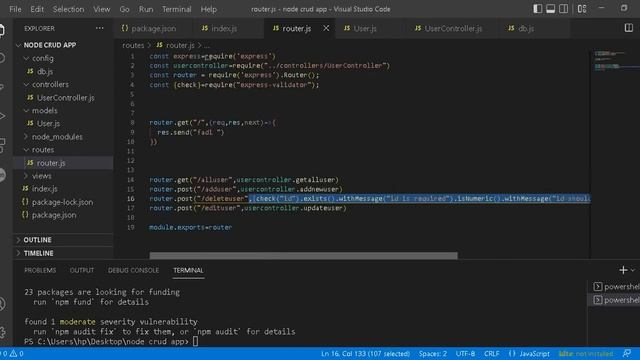Open the new terminal launch profile dropdown

(633, 270)
